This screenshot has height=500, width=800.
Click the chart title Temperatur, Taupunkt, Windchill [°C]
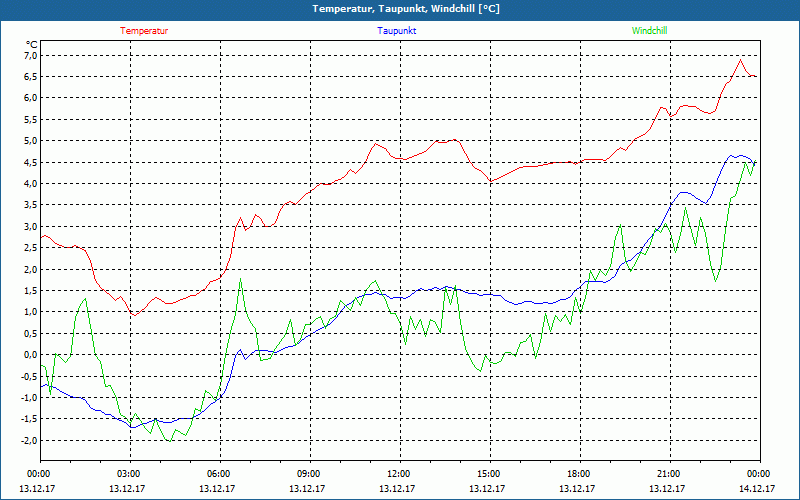(x=406, y=9)
